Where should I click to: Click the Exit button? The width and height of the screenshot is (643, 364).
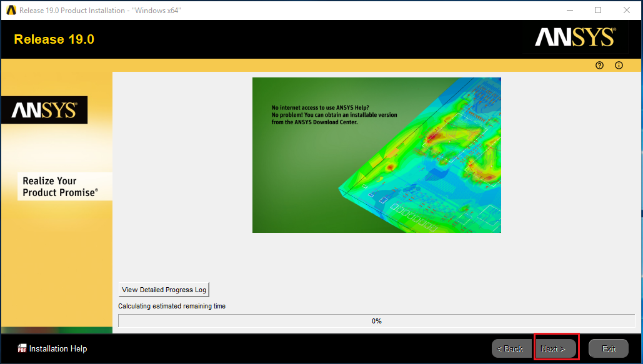click(609, 349)
